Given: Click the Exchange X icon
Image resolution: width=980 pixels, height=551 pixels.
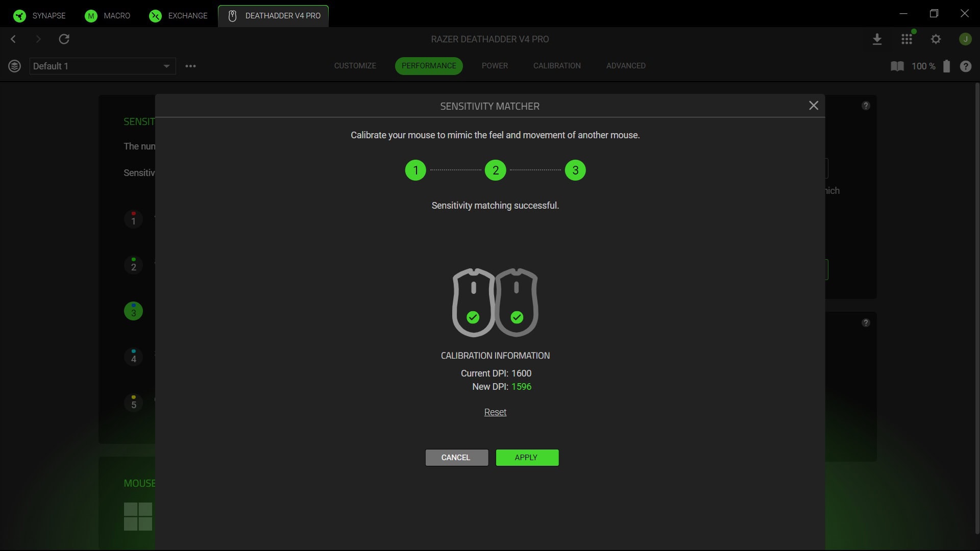Looking at the screenshot, I should pyautogui.click(x=155, y=16).
